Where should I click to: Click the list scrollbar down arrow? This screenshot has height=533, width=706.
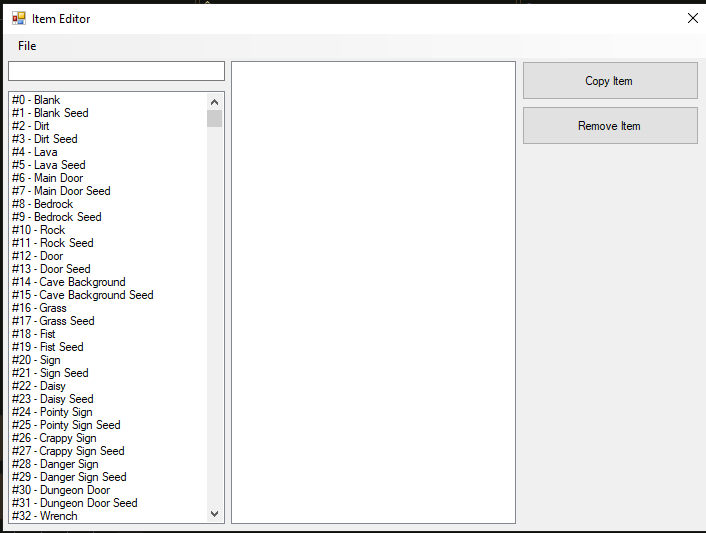click(x=214, y=514)
